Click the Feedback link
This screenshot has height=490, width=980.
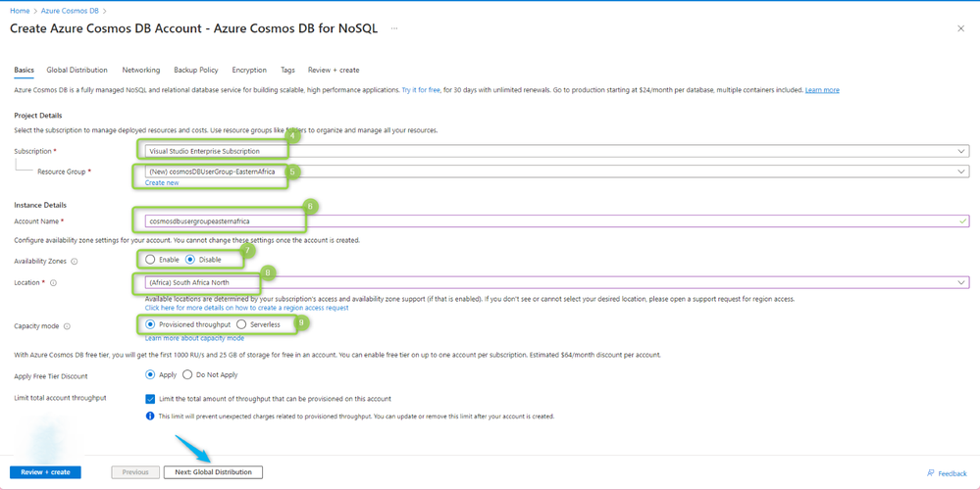953,473
